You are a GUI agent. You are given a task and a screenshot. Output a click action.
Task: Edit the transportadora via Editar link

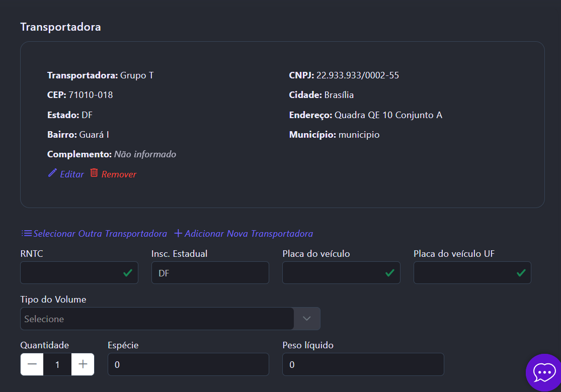(72, 174)
